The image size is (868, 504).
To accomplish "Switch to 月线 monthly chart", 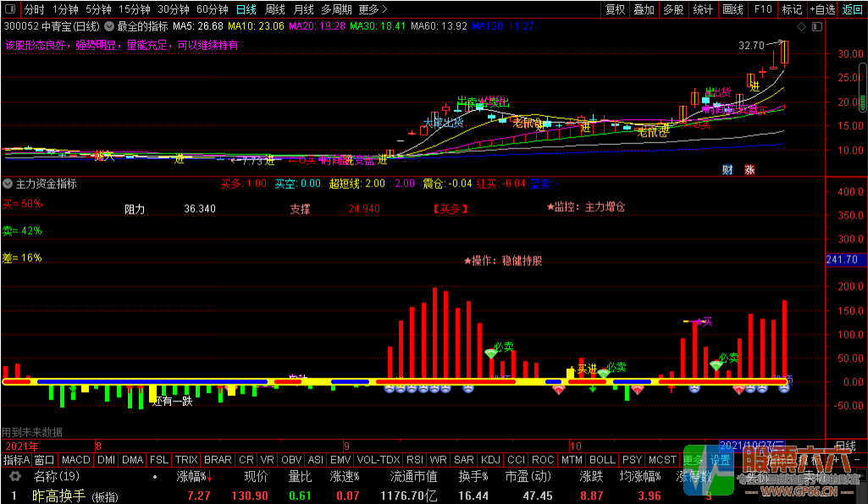I will tap(303, 9).
